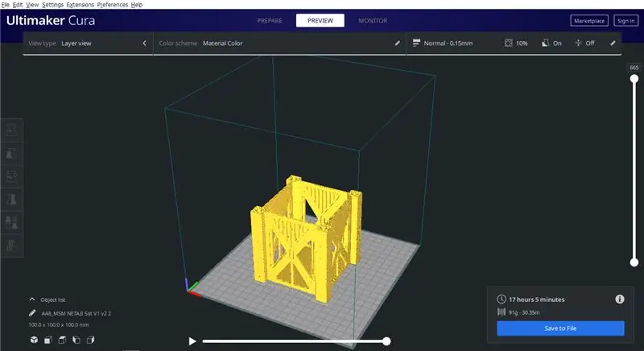Click the print info icon
The width and height of the screenshot is (644, 351).
619,299
